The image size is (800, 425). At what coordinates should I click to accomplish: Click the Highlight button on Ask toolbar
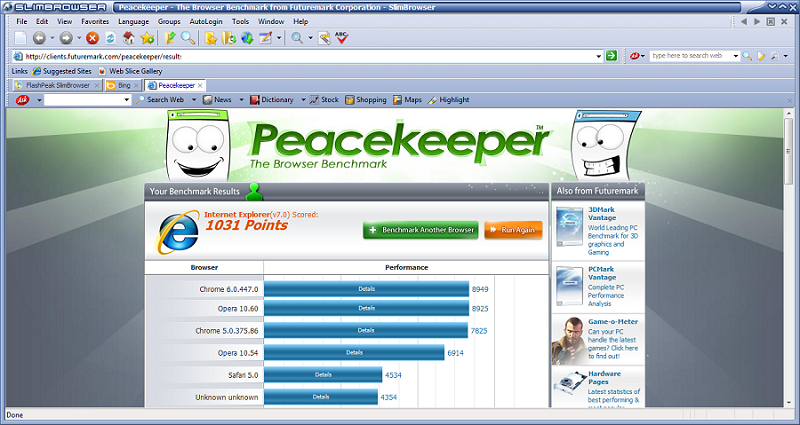pyautogui.click(x=448, y=100)
